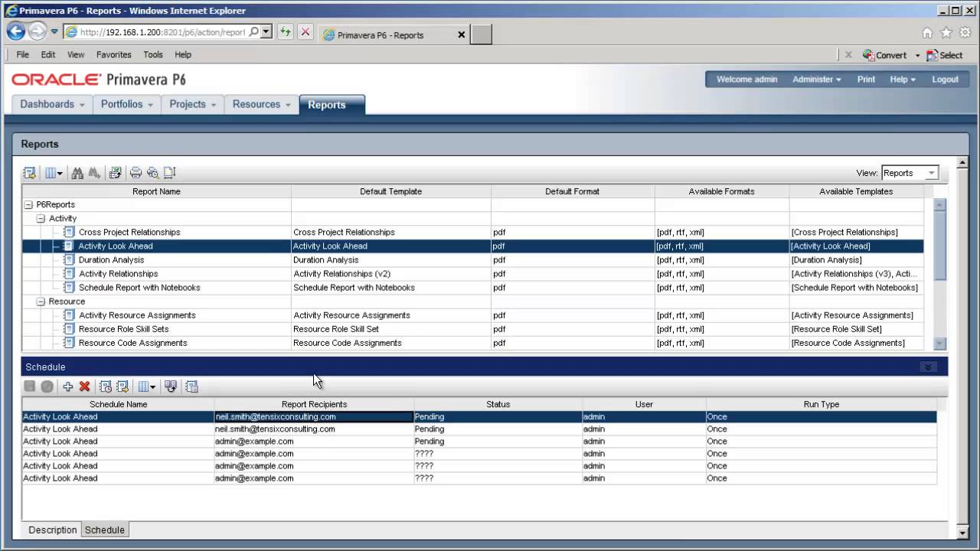Screen dimensions: 980x551
Task: Click the browser favorites star icon
Action: click(x=946, y=33)
